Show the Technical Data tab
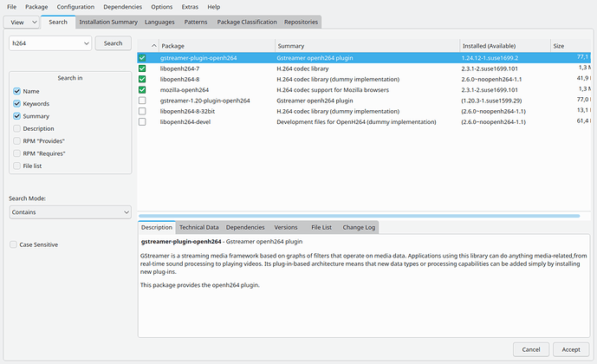 click(x=199, y=227)
